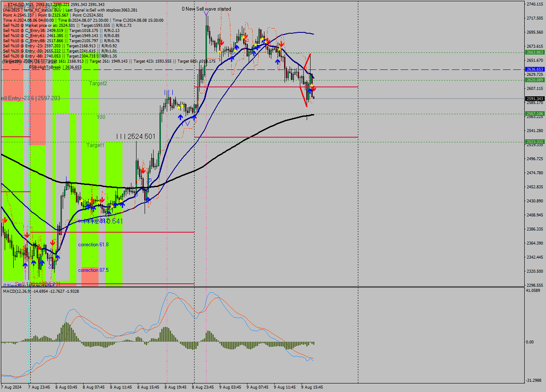Click the '8 Aug 19:45' label on the time axis
Viewport: 546px width, 392px height.
[175, 387]
